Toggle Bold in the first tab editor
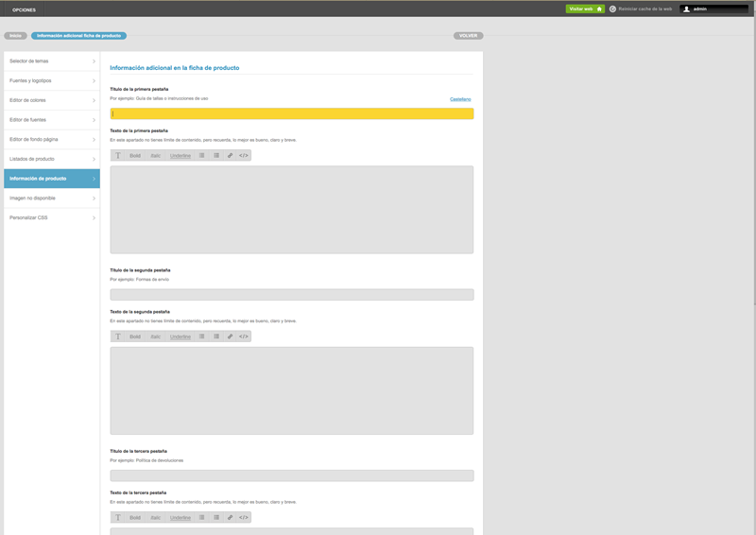756x535 pixels. coord(135,155)
